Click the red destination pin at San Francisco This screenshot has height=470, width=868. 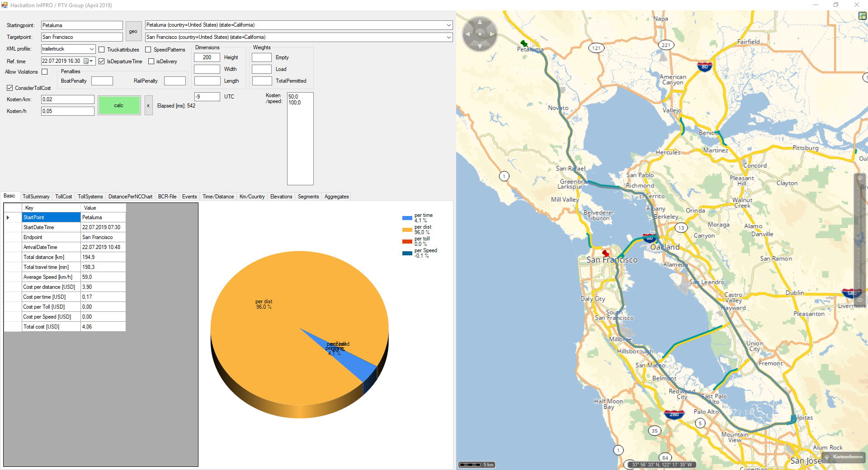coord(606,254)
